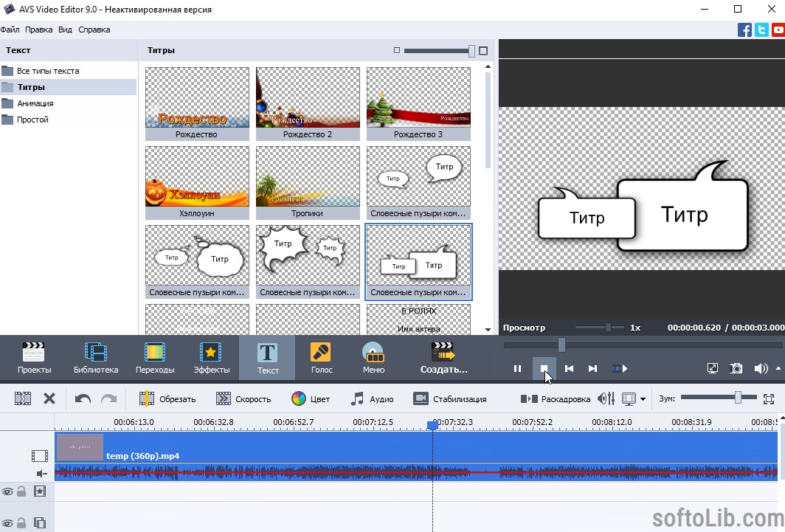
Task: Toggle visibility of the effects track
Action: (x=7, y=492)
